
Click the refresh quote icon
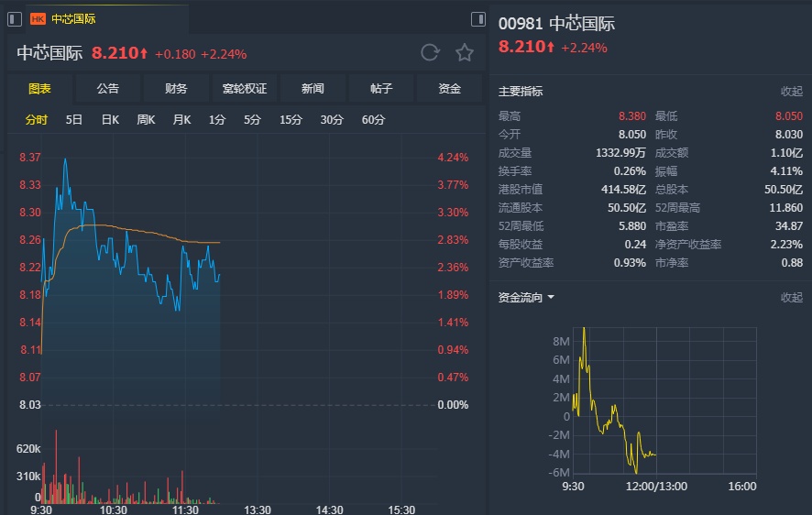pos(430,53)
